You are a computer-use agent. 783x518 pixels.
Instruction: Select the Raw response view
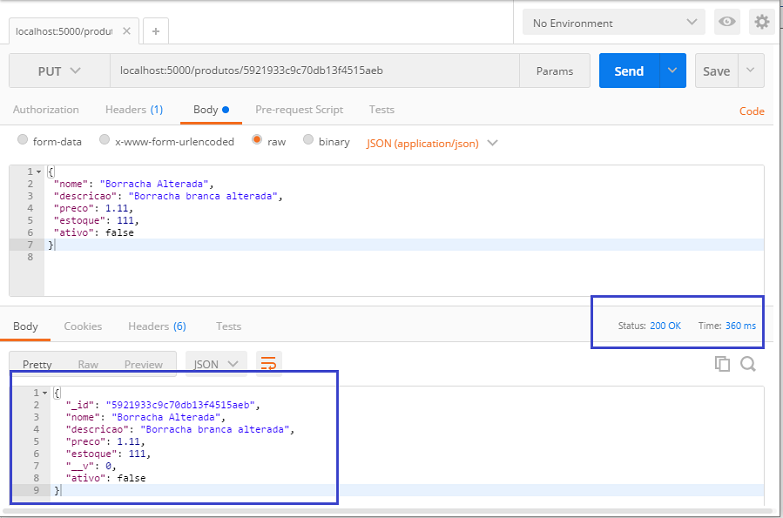tap(88, 364)
